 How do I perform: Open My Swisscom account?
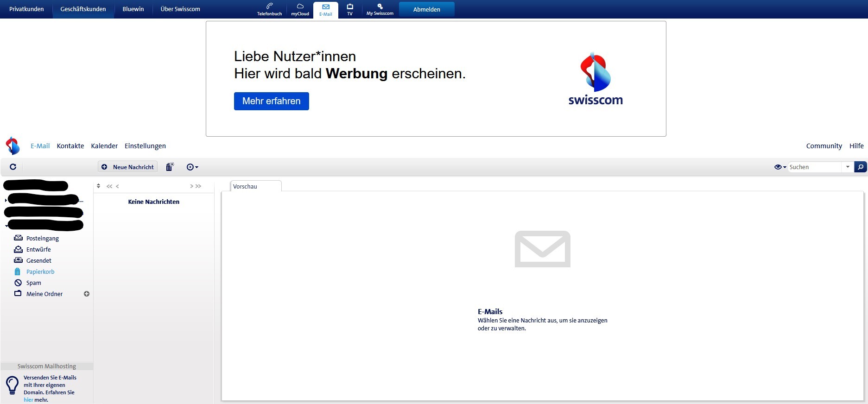[380, 9]
